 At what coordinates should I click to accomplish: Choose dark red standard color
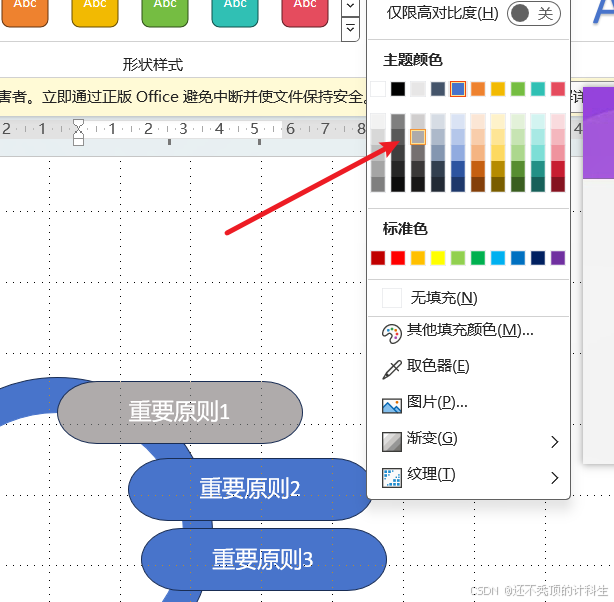[378, 258]
